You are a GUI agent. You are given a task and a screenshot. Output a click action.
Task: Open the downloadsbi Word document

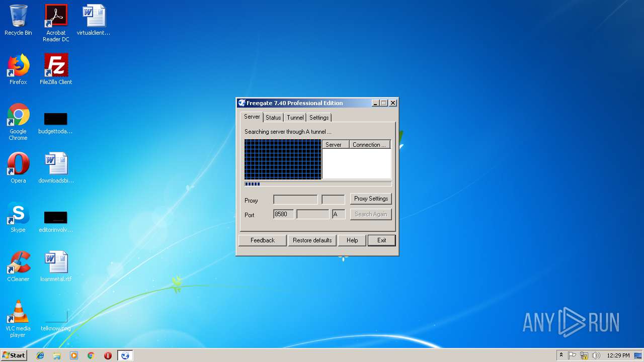pos(56,168)
